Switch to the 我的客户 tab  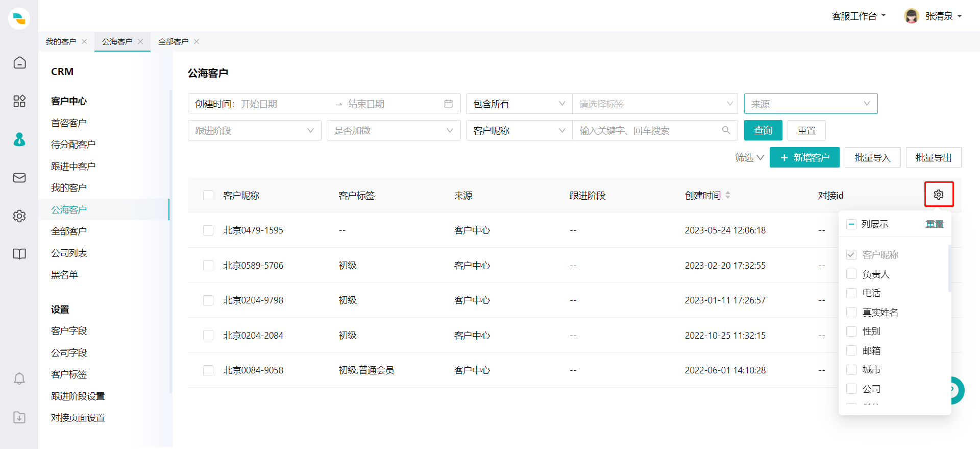(61, 41)
